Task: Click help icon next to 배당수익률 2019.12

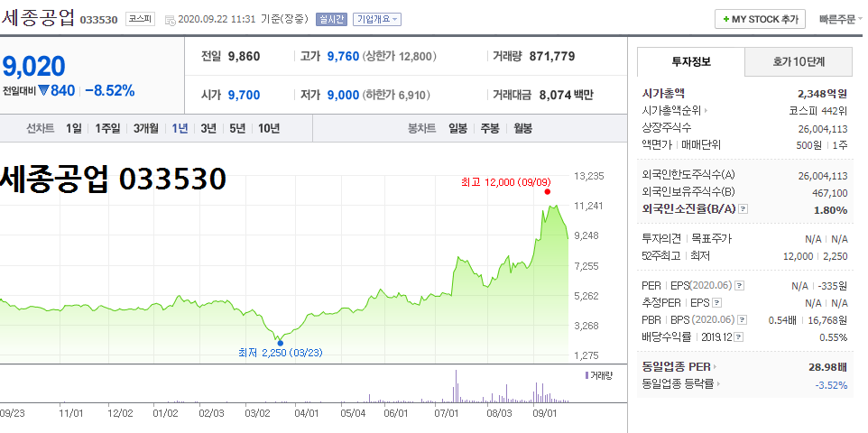Action: [x=738, y=337]
